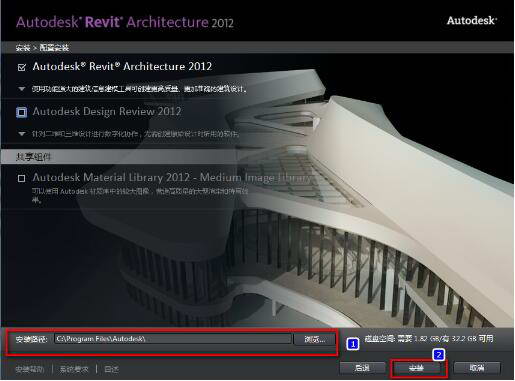The image size is (515, 381).
Task: Click the breadcrumb text below the title
Action: tap(42, 48)
